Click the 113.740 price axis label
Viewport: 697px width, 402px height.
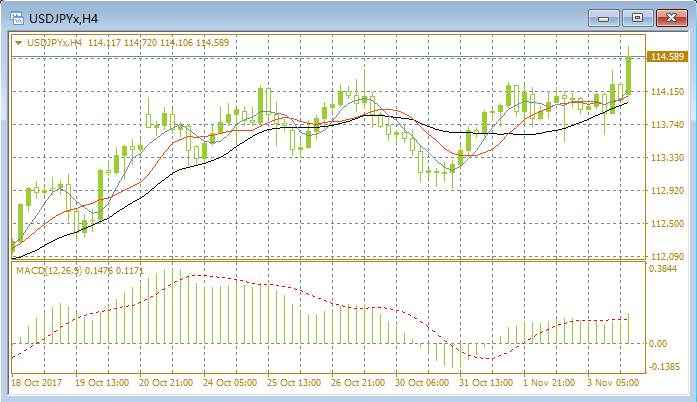tap(667, 125)
